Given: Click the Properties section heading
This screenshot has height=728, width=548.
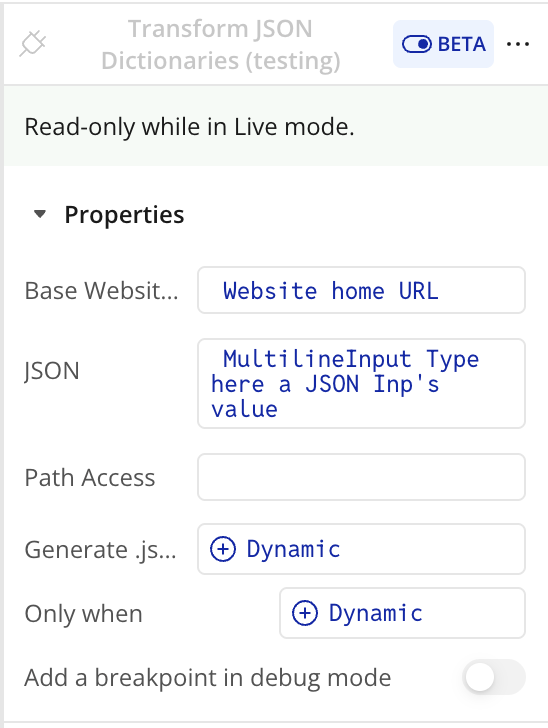Looking at the screenshot, I should tap(124, 214).
